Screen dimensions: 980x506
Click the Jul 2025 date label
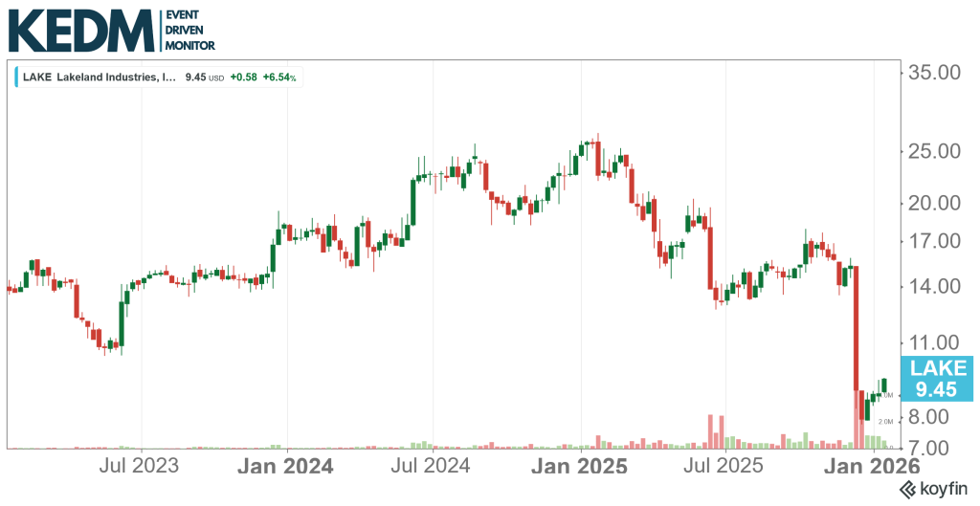pyautogui.click(x=725, y=467)
